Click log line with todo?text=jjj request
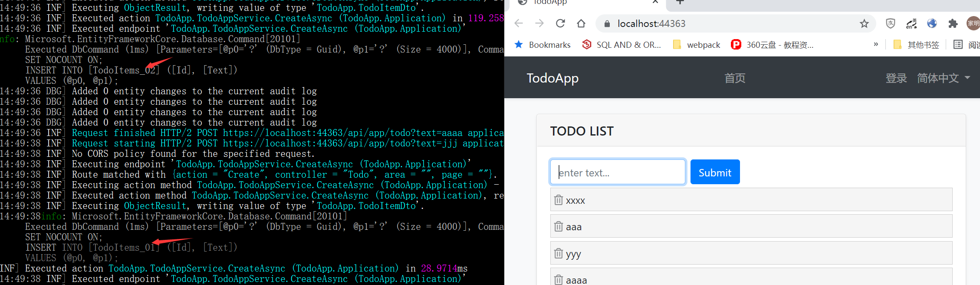 point(252,143)
